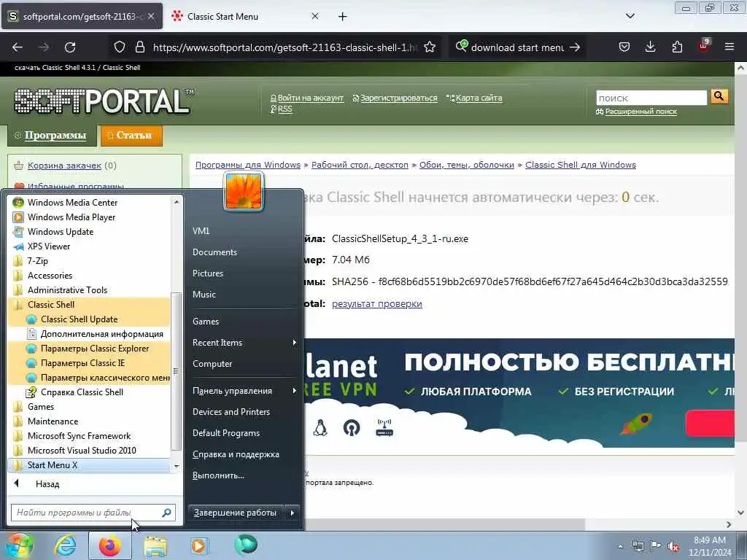The width and height of the screenshot is (747, 560).
Task: Click the Статьи site tab
Action: point(131,136)
